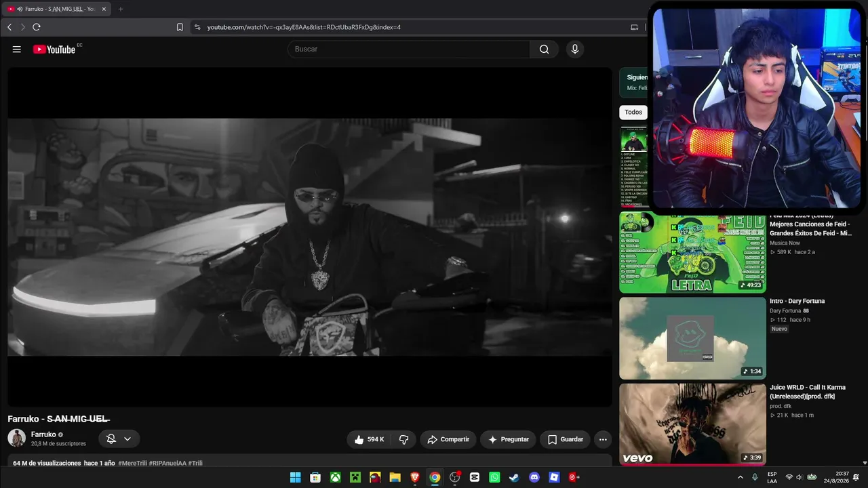The image size is (868, 488).
Task: Reload the current page
Action: click(37, 27)
